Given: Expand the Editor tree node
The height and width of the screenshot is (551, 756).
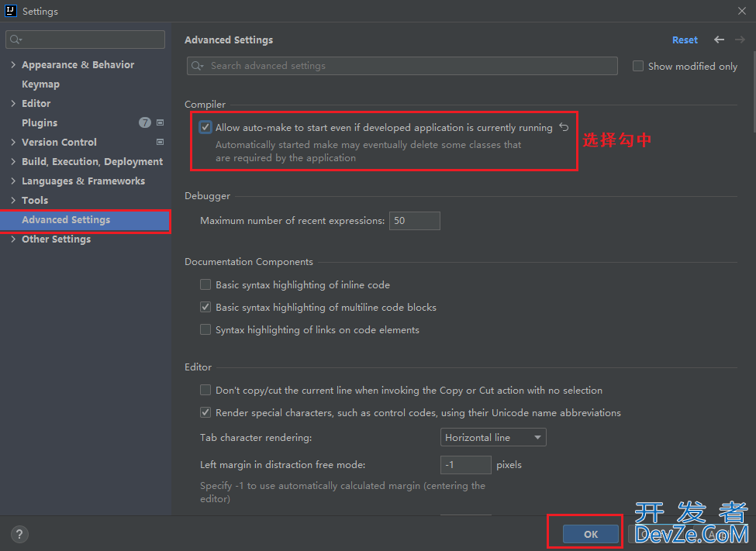Looking at the screenshot, I should 13,103.
